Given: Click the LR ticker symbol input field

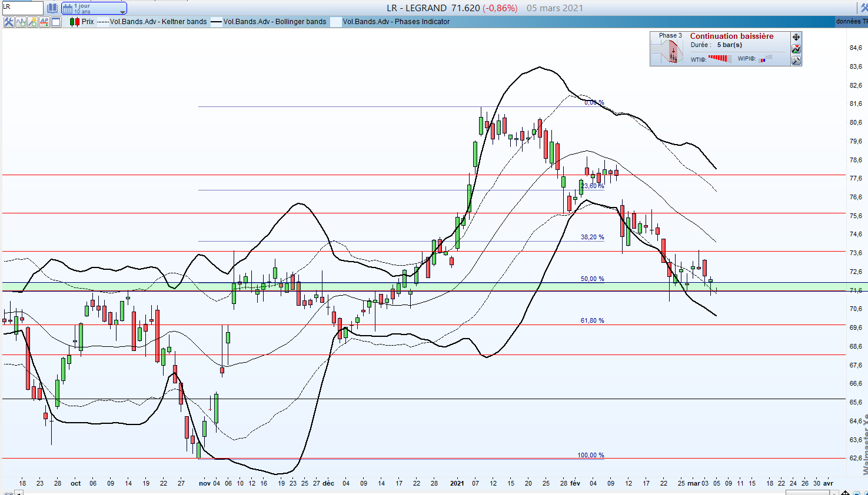Looking at the screenshot, I should (x=22, y=8).
